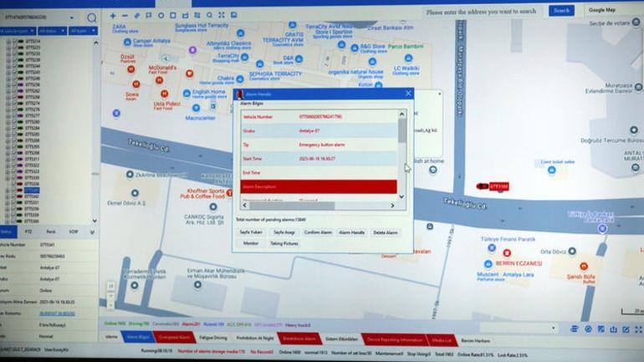Open the first vehicle filter dropdown

(18, 31)
